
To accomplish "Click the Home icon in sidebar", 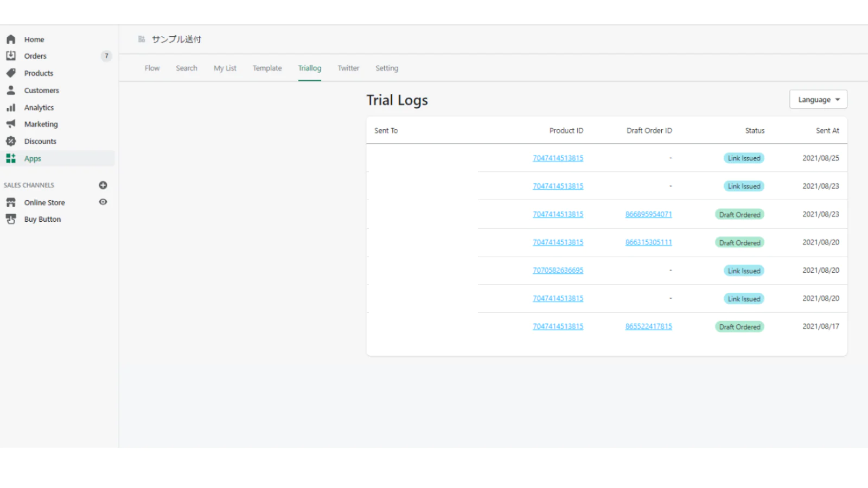I will tap(11, 40).
